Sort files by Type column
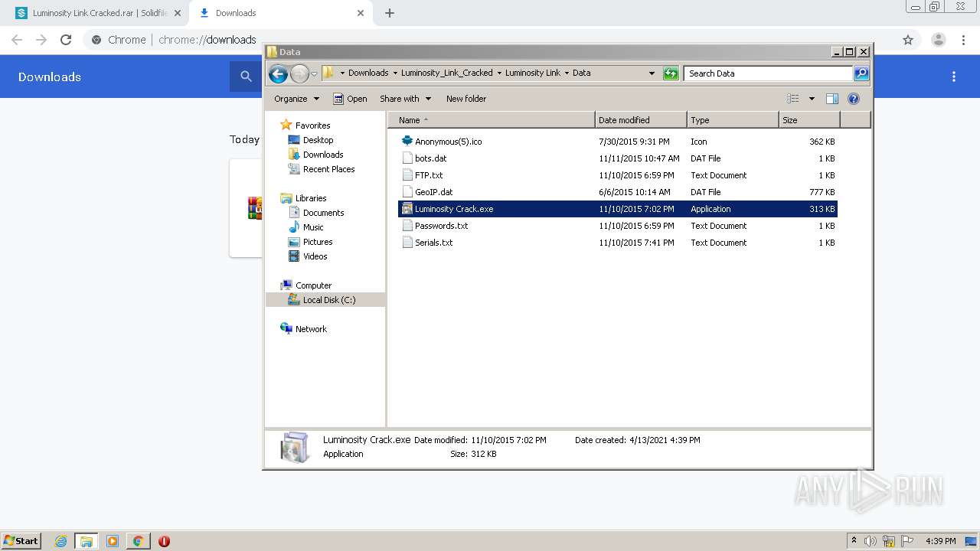The height and width of the screenshot is (551, 980). [733, 120]
